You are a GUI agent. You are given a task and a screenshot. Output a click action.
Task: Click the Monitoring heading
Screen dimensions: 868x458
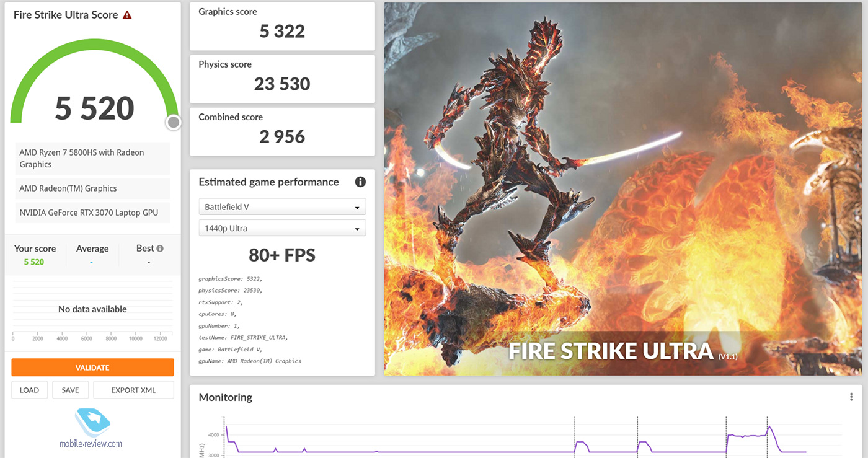(x=226, y=397)
